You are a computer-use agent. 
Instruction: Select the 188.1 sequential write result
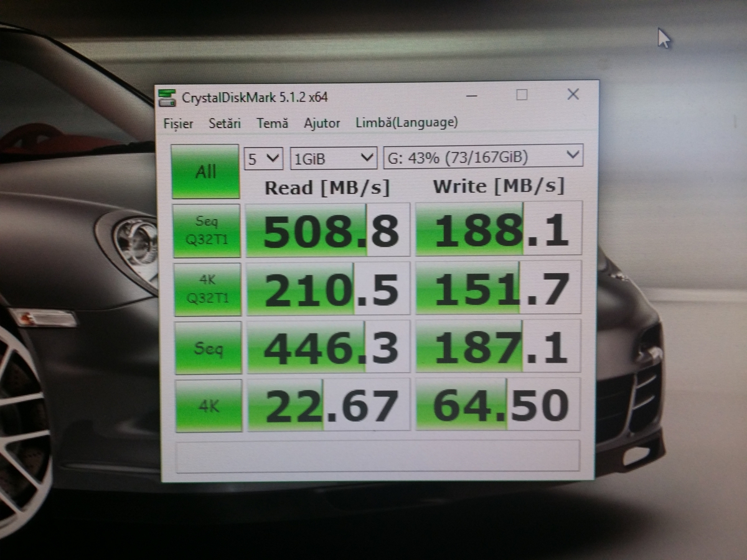[x=499, y=228]
